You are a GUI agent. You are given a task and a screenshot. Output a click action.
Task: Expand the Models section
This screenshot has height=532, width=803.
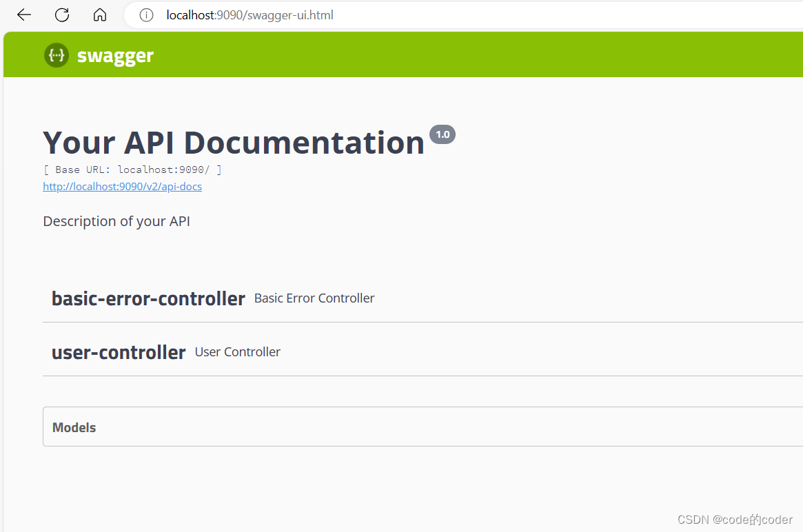pyautogui.click(x=423, y=427)
